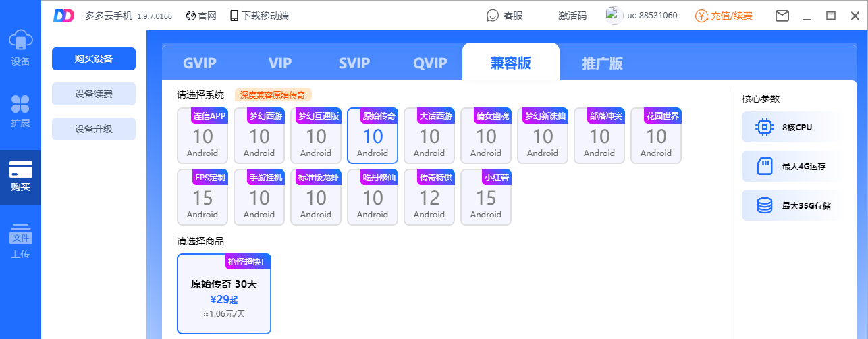Click the 请选择系统 label
This screenshot has height=339, width=868.
(x=200, y=95)
